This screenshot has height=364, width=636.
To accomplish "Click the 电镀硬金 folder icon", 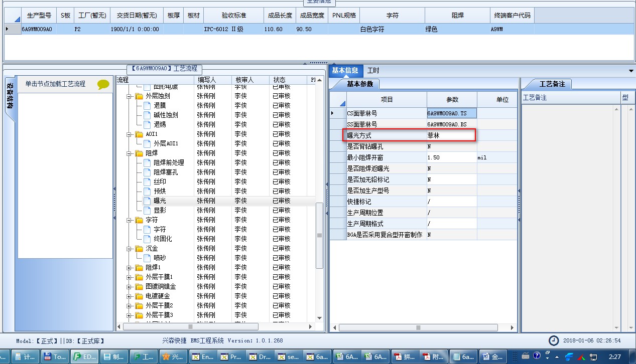I will pyautogui.click(x=139, y=296).
